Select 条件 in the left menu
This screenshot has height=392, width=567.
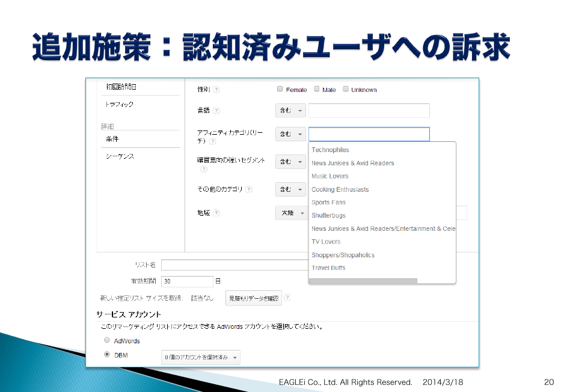coord(112,139)
